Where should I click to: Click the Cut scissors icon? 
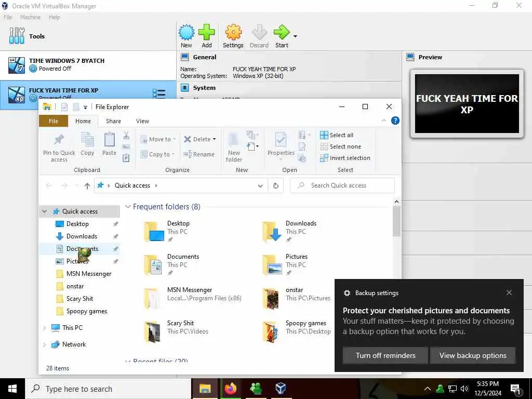pyautogui.click(x=126, y=136)
